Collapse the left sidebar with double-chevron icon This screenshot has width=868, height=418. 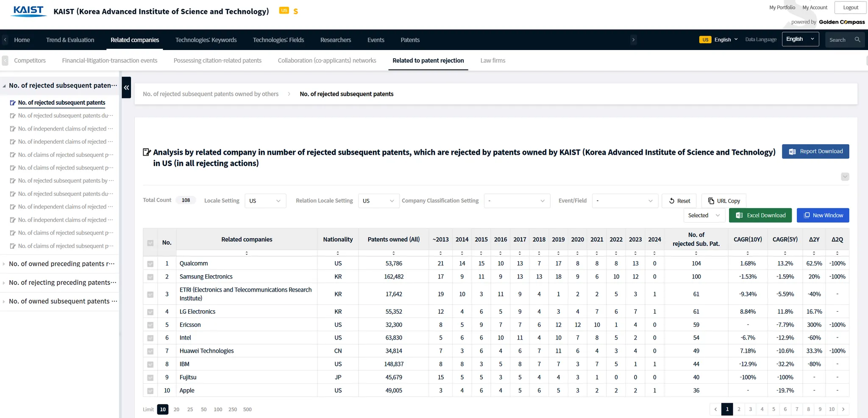coord(126,87)
